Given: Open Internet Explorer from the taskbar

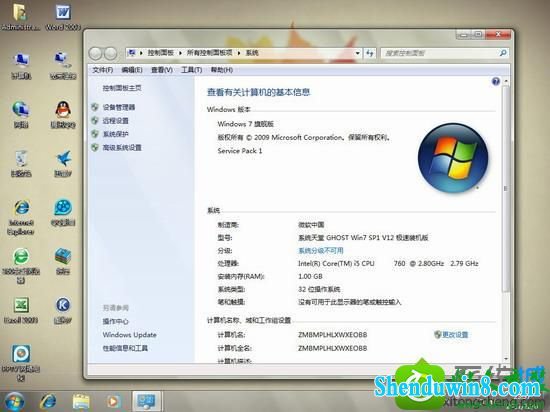Looking at the screenshot, I should 48,401.
